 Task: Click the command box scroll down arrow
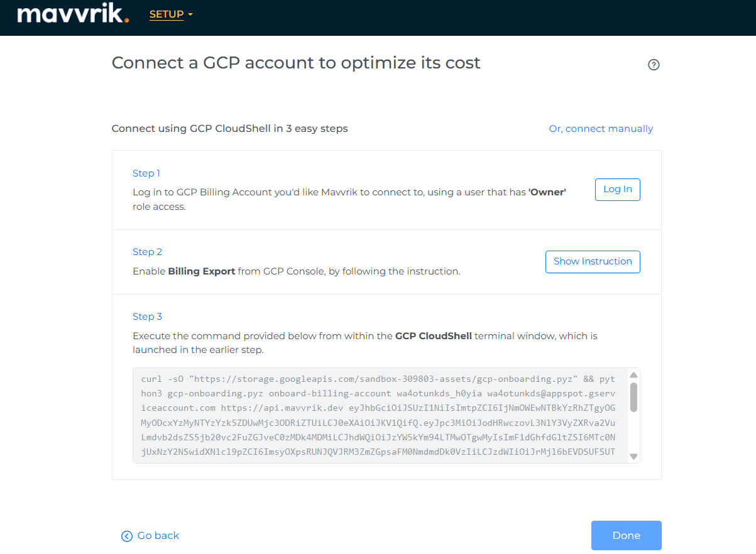[633, 457]
